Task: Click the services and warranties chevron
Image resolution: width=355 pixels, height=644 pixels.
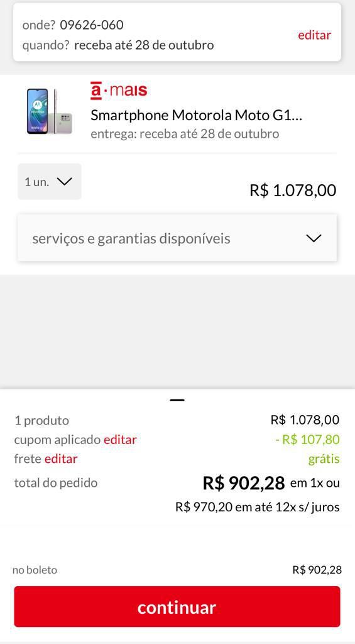Action: point(314,238)
